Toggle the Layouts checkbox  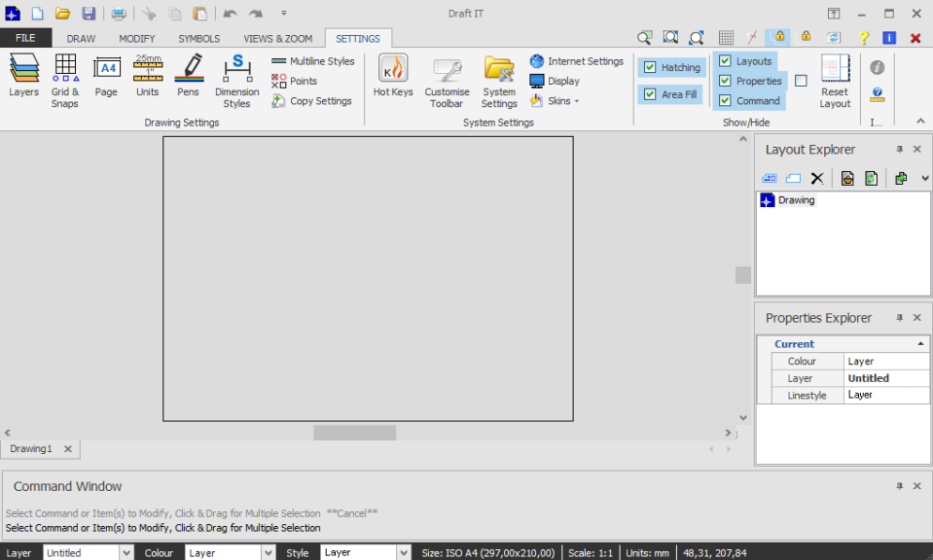point(725,60)
